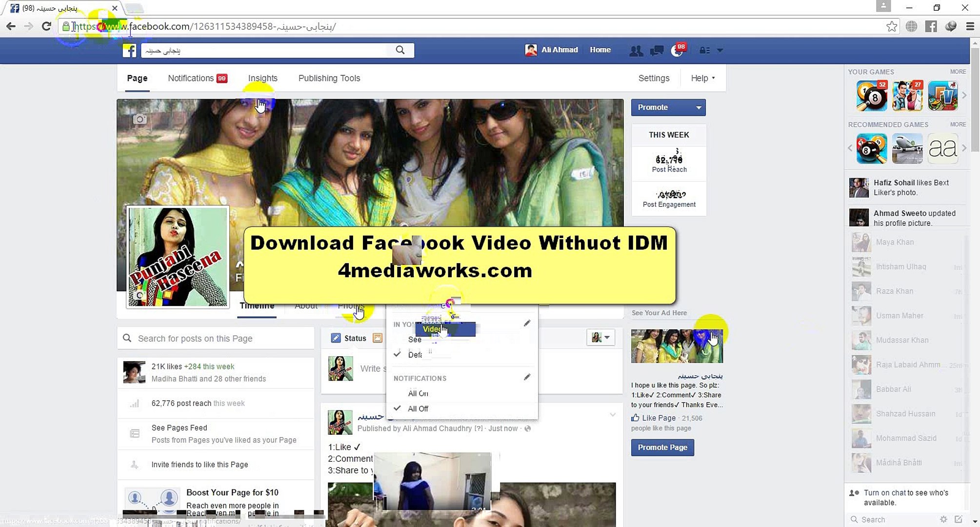Open the Promote dropdown arrow
Screen dimensions: 980x527
click(699, 107)
